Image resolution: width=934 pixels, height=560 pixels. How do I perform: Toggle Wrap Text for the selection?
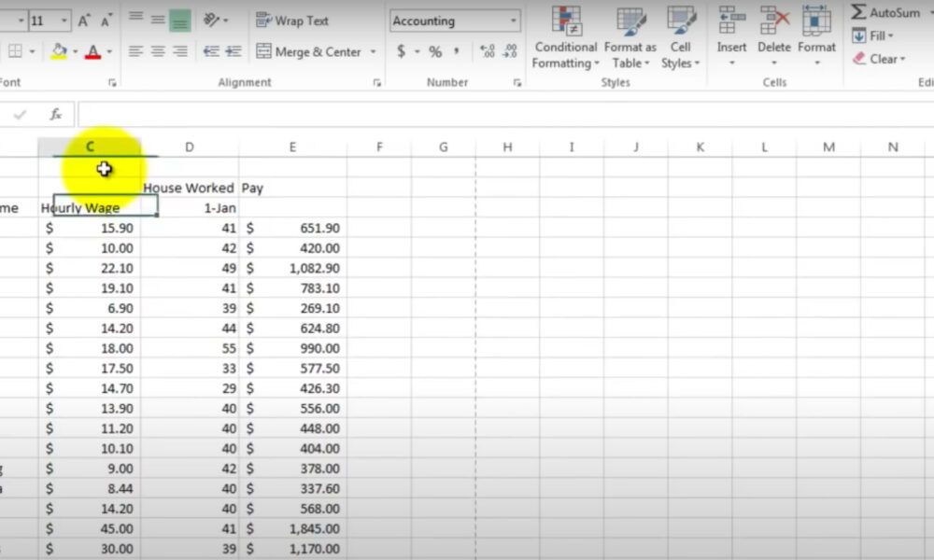(x=292, y=20)
